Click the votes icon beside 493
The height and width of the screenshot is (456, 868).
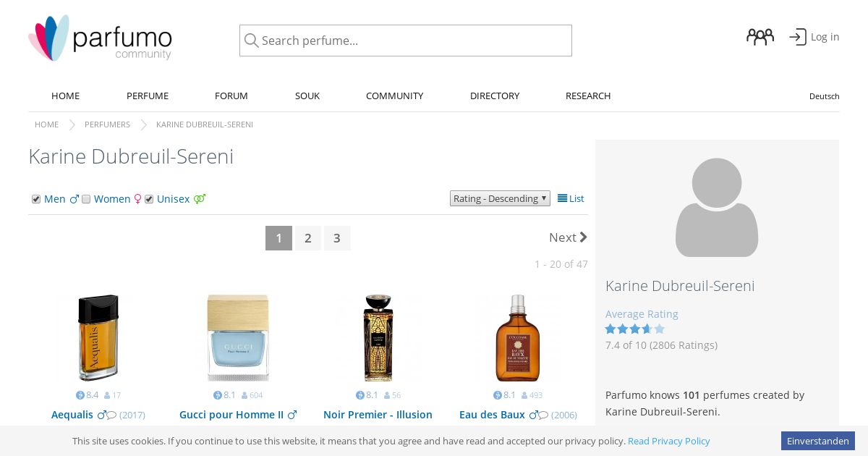point(524,396)
